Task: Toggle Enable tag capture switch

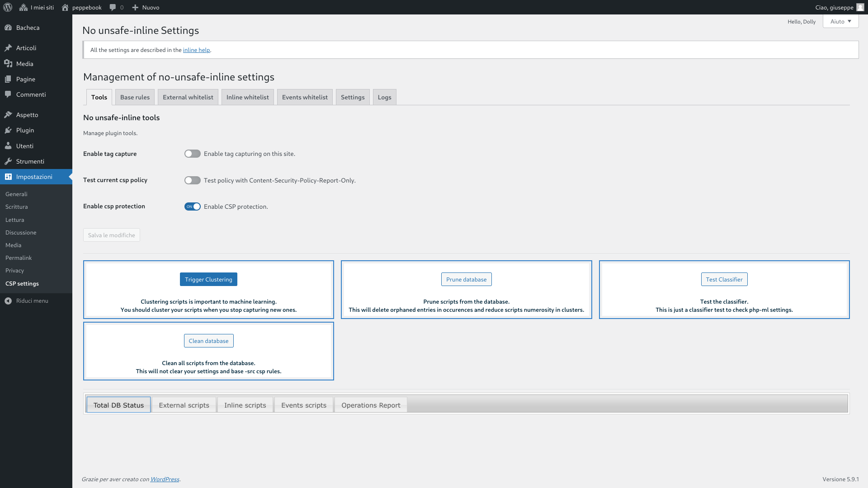Action: [x=193, y=154]
